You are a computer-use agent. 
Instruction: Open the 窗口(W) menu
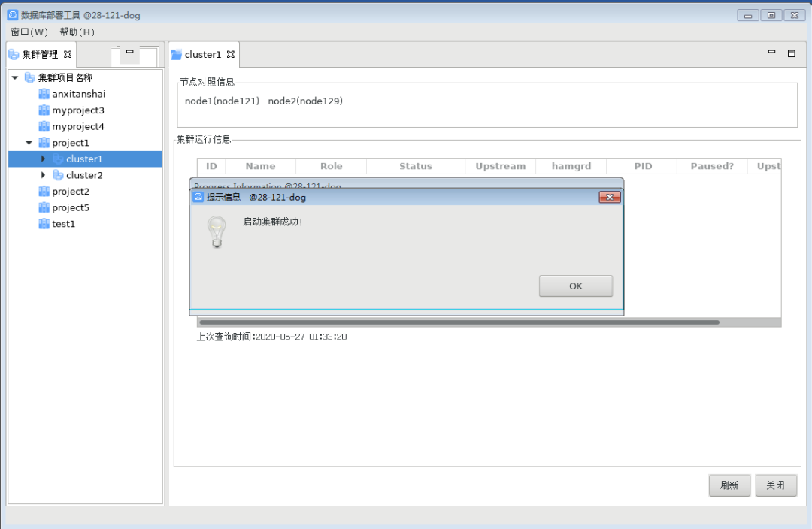(29, 32)
